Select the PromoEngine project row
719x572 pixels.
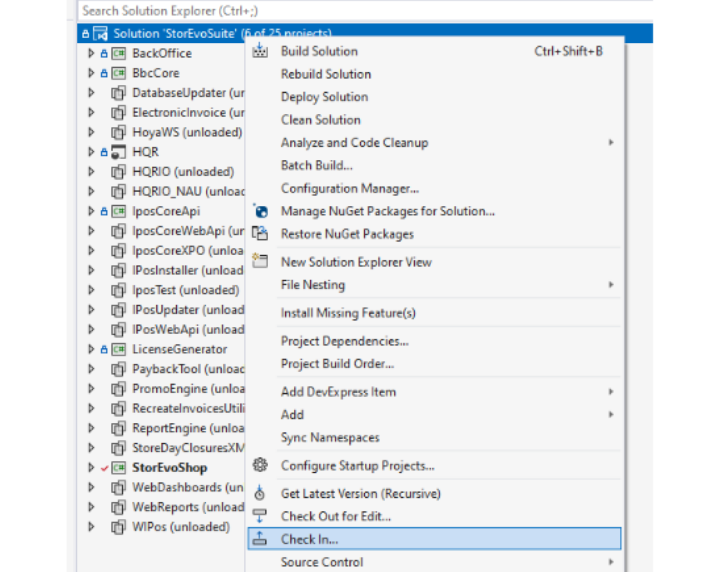point(161,389)
